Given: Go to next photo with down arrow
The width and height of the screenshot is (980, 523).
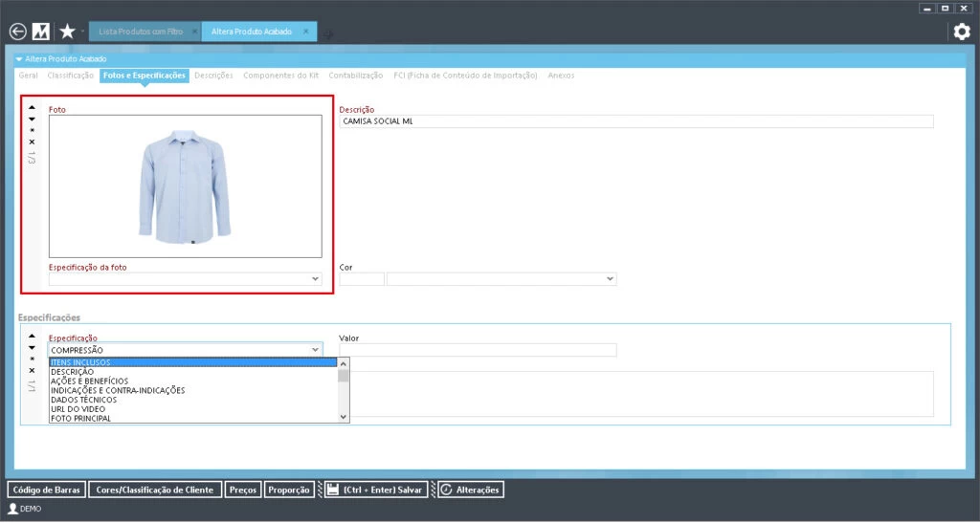Looking at the screenshot, I should [x=32, y=120].
